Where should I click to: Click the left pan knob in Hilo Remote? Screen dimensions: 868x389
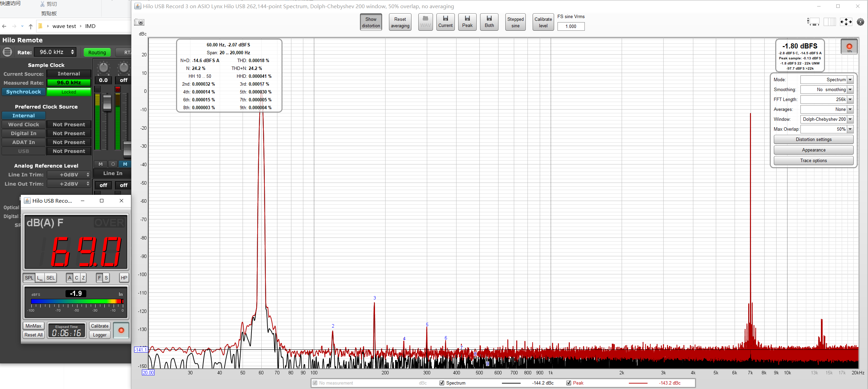pyautogui.click(x=103, y=68)
